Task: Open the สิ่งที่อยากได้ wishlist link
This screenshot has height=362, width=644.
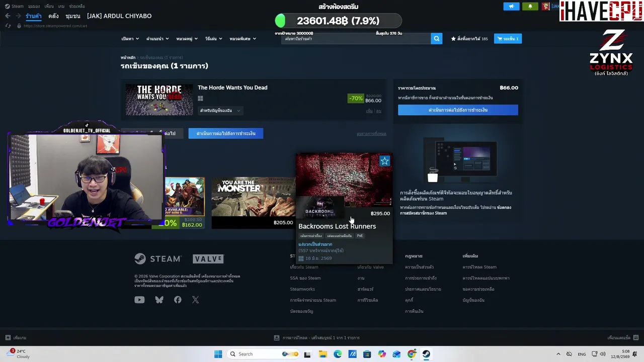Action: [469, 39]
